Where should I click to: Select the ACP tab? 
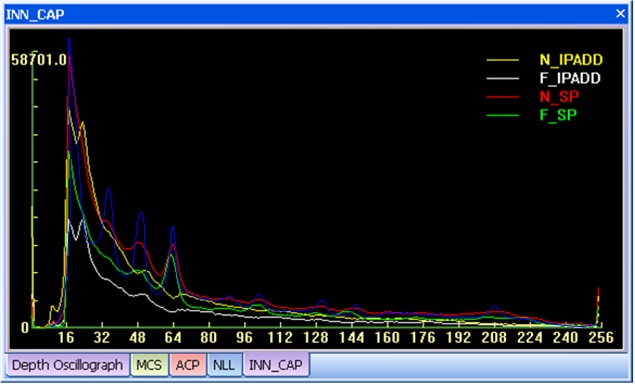(x=188, y=365)
